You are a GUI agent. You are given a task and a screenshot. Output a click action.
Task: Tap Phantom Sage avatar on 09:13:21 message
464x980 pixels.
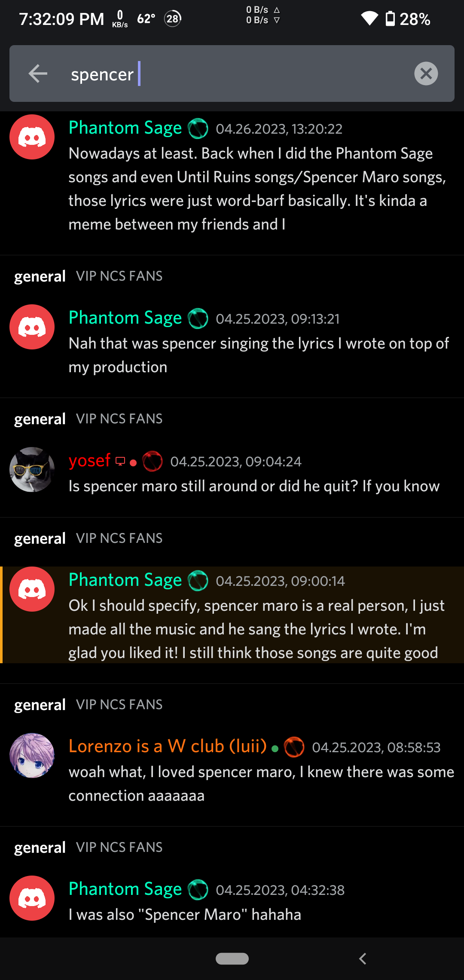coord(32,327)
